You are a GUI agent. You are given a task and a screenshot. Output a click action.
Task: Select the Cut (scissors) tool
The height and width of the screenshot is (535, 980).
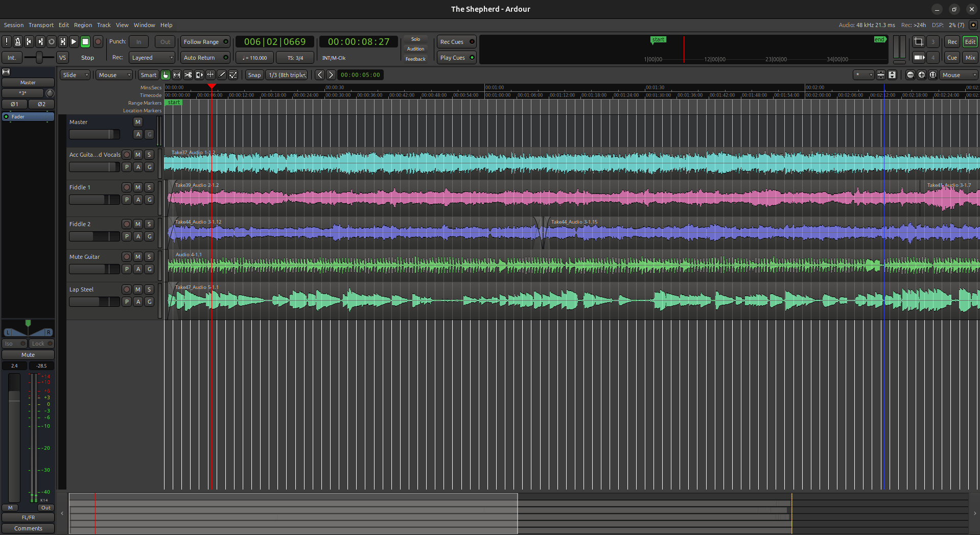(x=188, y=75)
